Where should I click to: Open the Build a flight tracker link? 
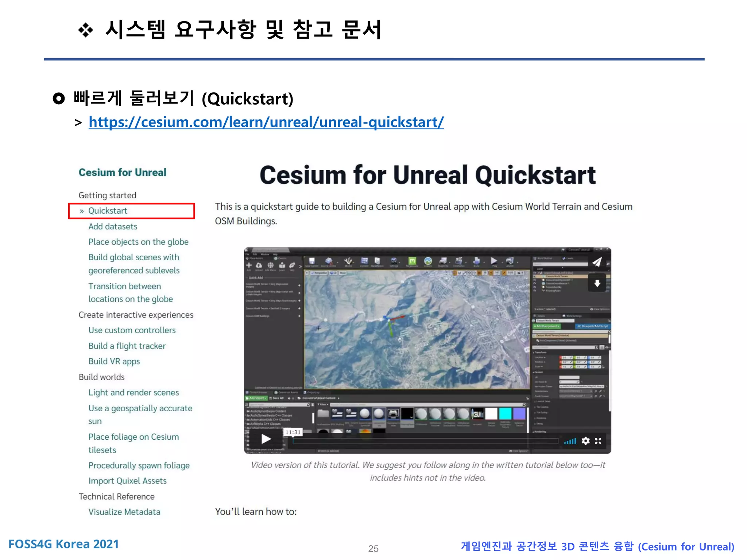(127, 346)
